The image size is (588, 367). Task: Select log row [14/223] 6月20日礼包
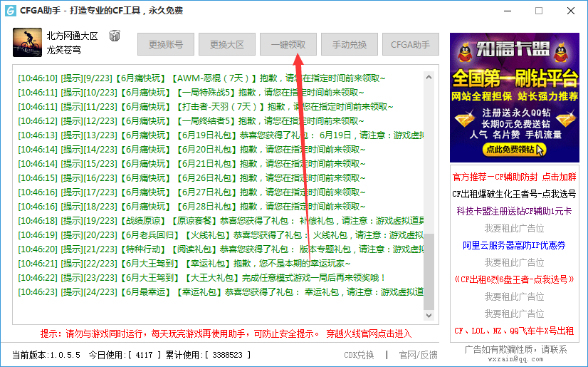[x=191, y=150]
